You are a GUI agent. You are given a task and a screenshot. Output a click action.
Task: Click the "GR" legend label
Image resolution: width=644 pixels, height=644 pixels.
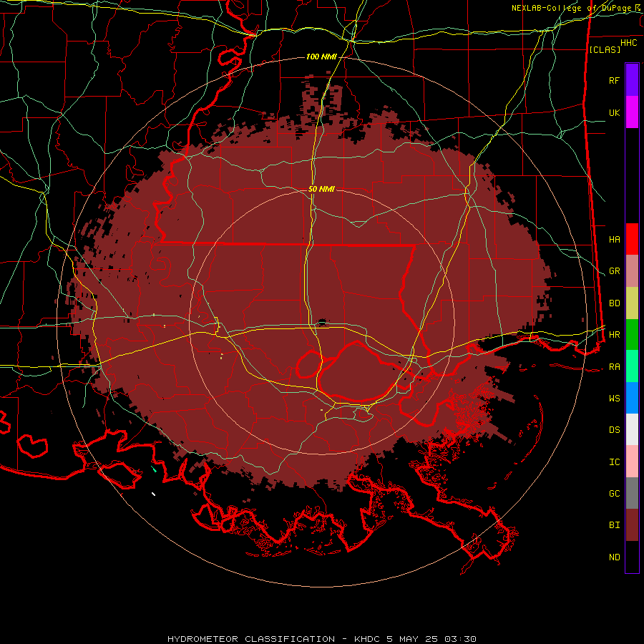pos(614,271)
